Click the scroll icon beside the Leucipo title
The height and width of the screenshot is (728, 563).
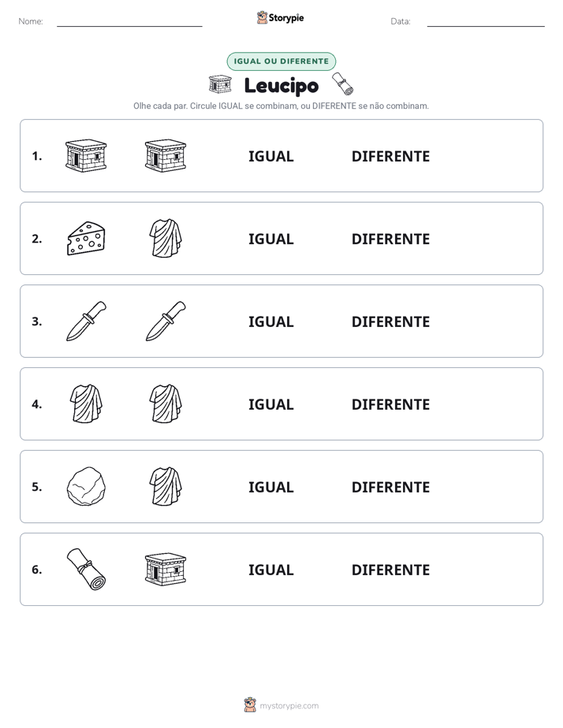coord(343,84)
